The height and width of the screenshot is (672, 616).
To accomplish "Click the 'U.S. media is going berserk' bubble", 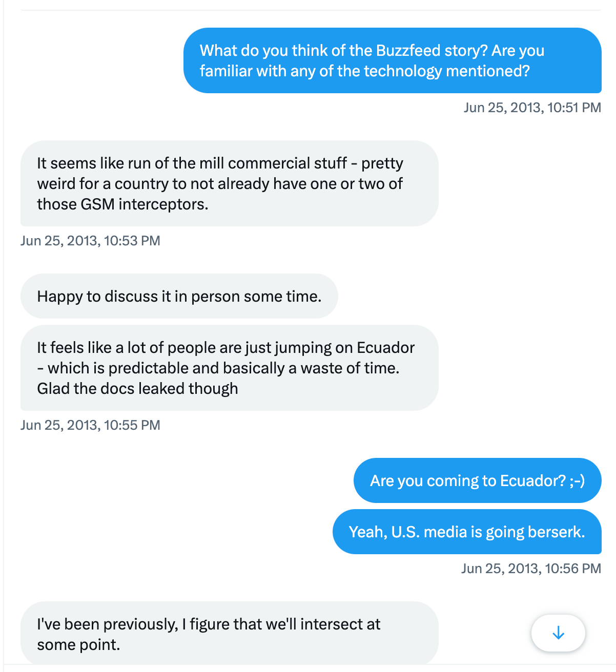I will click(x=467, y=532).
